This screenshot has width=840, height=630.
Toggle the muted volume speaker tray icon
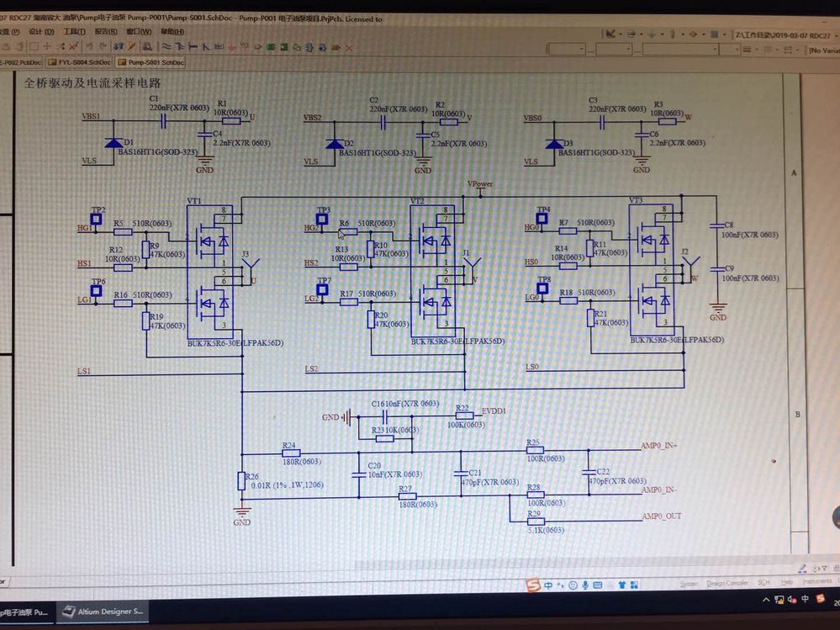(792, 600)
